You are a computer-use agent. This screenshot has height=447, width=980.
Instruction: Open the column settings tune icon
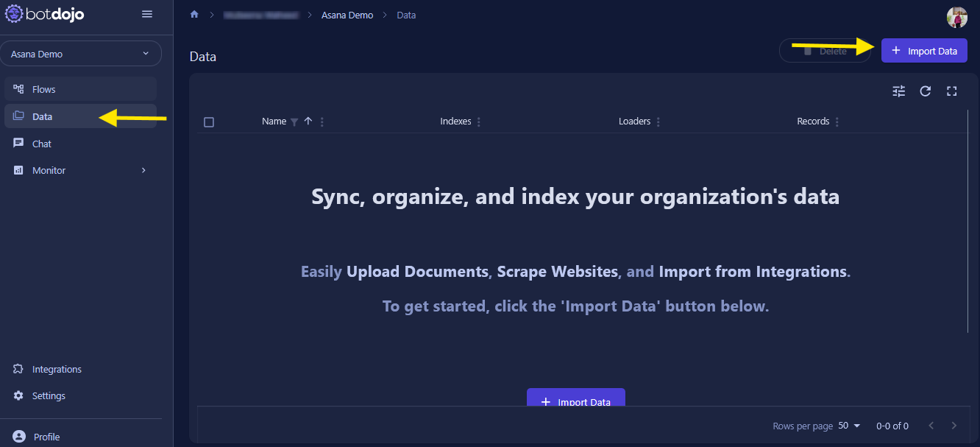[x=898, y=91]
